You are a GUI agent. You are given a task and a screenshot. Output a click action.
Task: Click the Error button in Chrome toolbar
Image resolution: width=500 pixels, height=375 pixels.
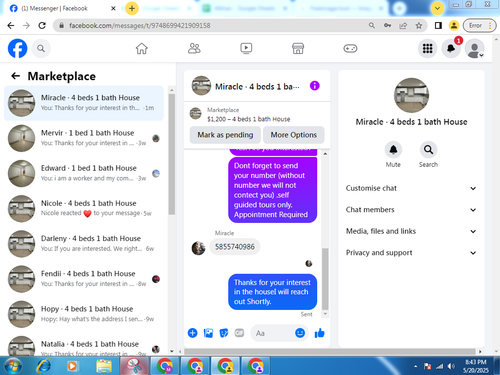[479, 25]
